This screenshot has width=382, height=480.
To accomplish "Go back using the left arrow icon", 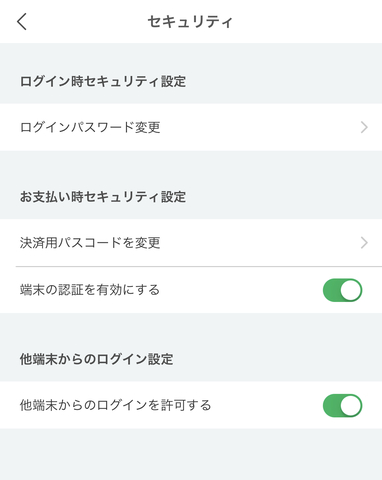I will coord(22,22).
